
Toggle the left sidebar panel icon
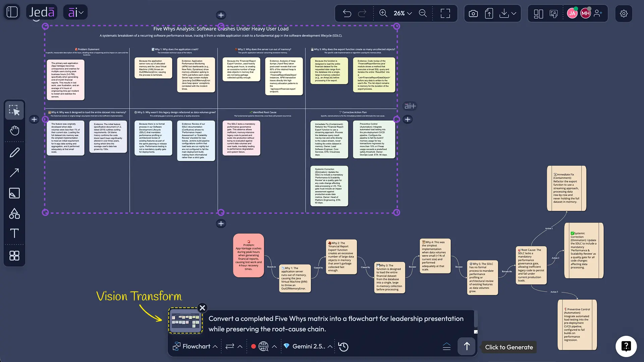[12, 12]
